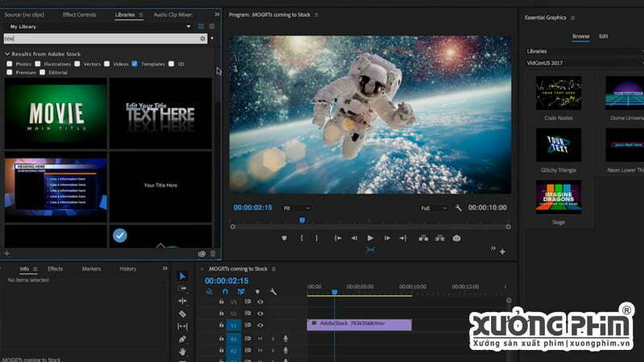644x362 pixels.
Task: Collapse the Results from Adobe Stock section
Action: [7, 54]
